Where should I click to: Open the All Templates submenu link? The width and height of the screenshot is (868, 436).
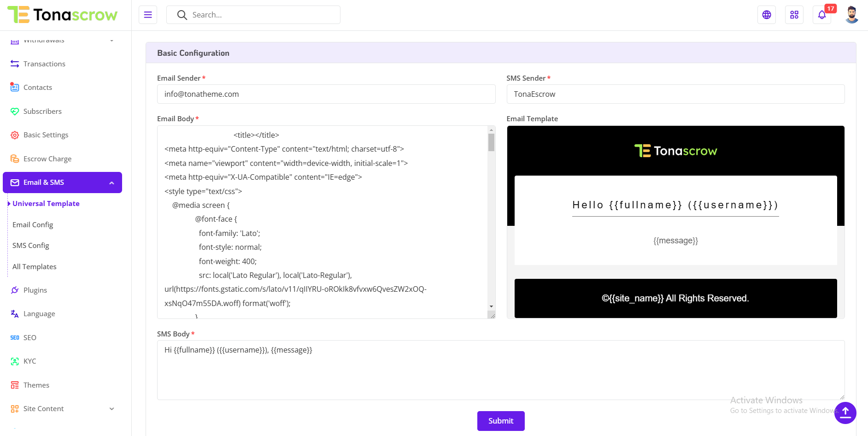point(35,266)
